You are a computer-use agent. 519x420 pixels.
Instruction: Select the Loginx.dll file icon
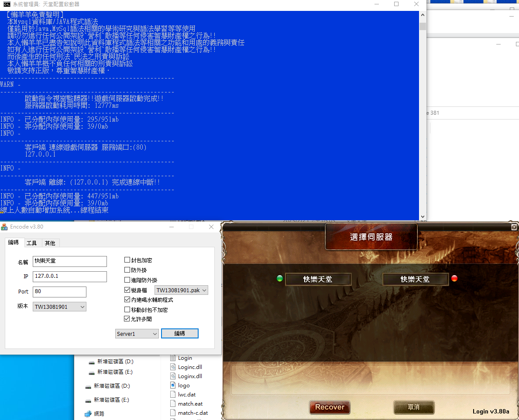173,376
